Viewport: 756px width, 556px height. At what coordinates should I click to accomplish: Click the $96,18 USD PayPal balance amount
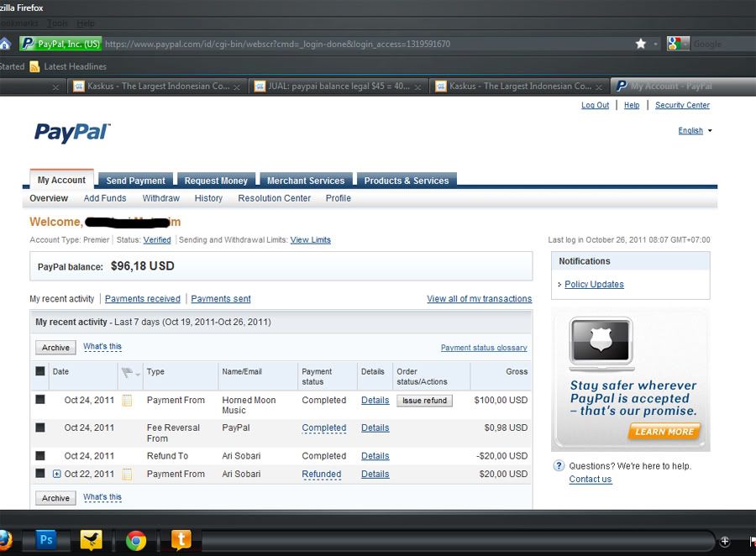tap(143, 266)
